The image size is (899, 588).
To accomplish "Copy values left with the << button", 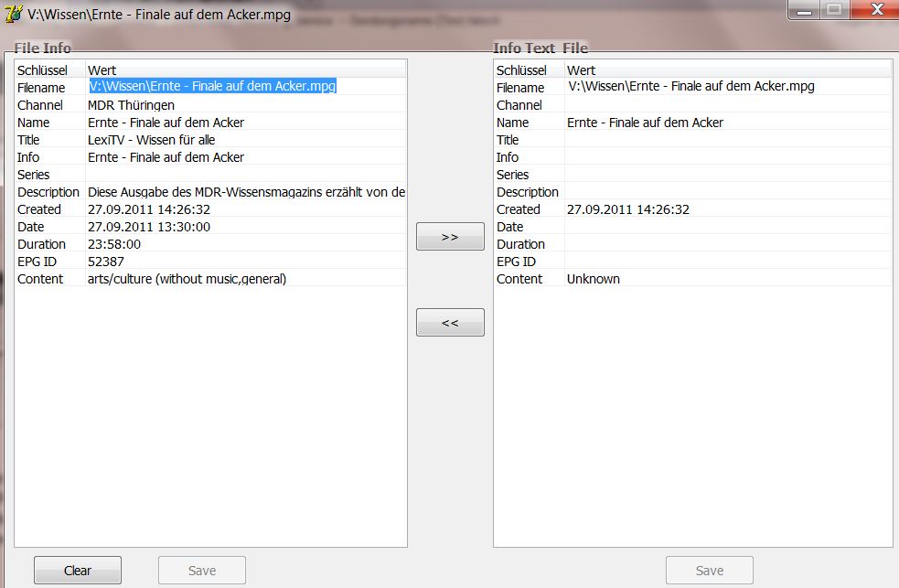I will point(450,322).
